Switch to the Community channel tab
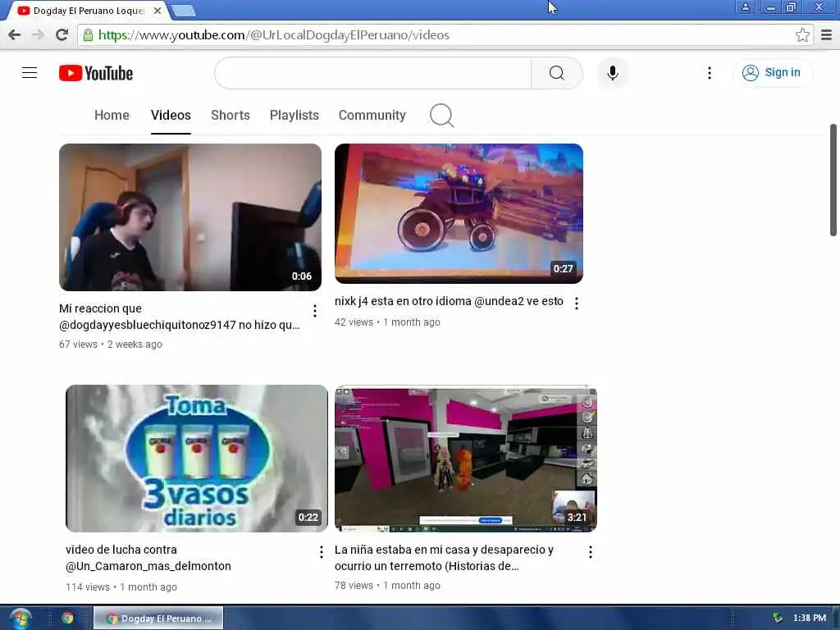This screenshot has width=840, height=630. pos(372,115)
